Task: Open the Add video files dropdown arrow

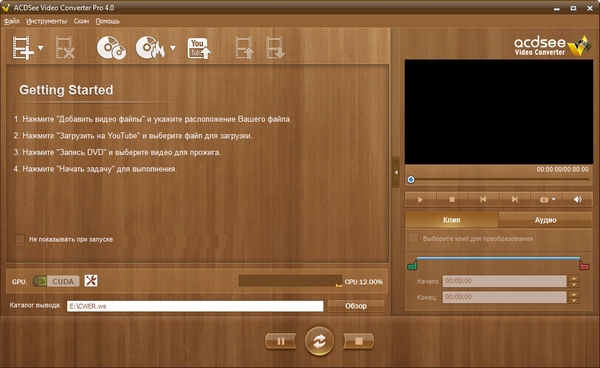Action: [x=41, y=48]
